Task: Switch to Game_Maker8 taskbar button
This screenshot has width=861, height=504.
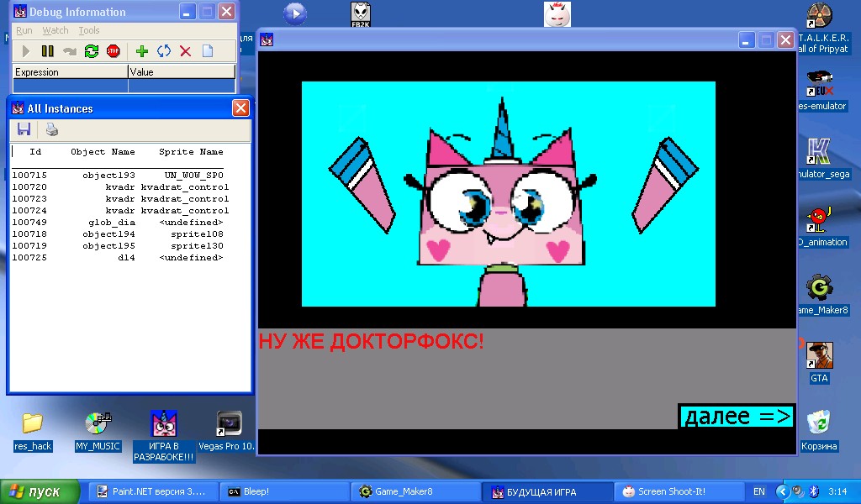Action: click(415, 492)
